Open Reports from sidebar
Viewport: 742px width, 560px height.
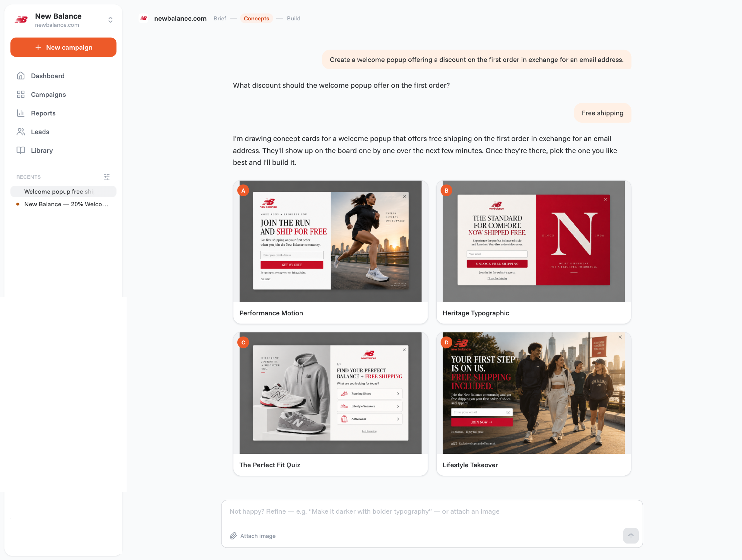pyautogui.click(x=63, y=113)
